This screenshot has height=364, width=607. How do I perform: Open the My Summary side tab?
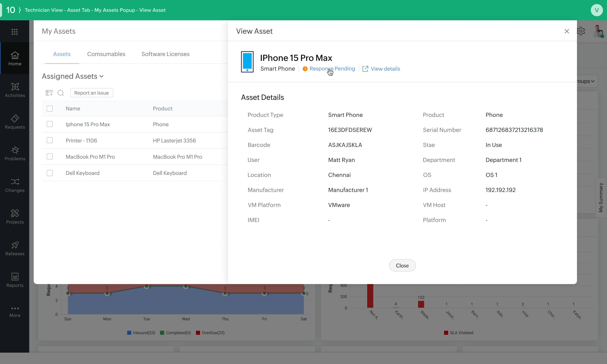(601, 197)
